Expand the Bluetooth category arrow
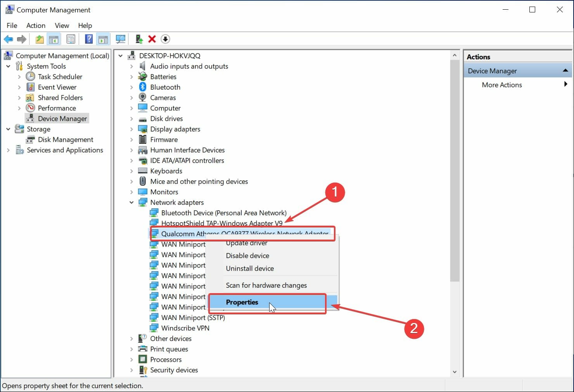 [x=131, y=87]
